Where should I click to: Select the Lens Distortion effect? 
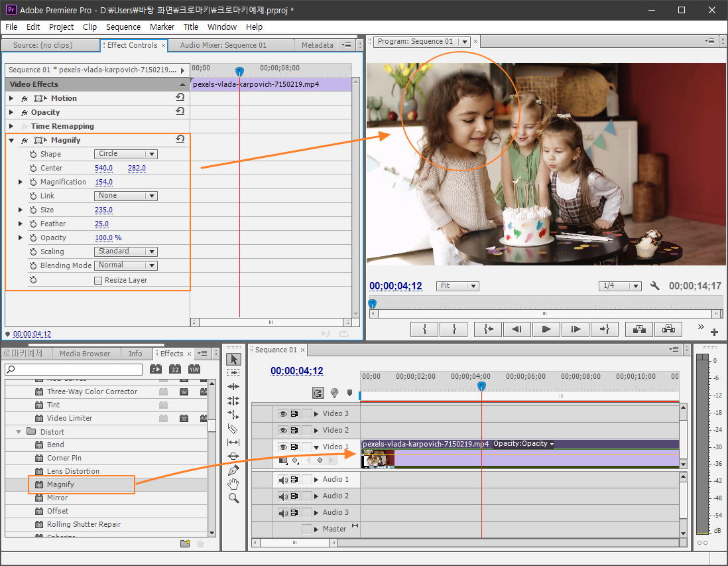(x=73, y=471)
